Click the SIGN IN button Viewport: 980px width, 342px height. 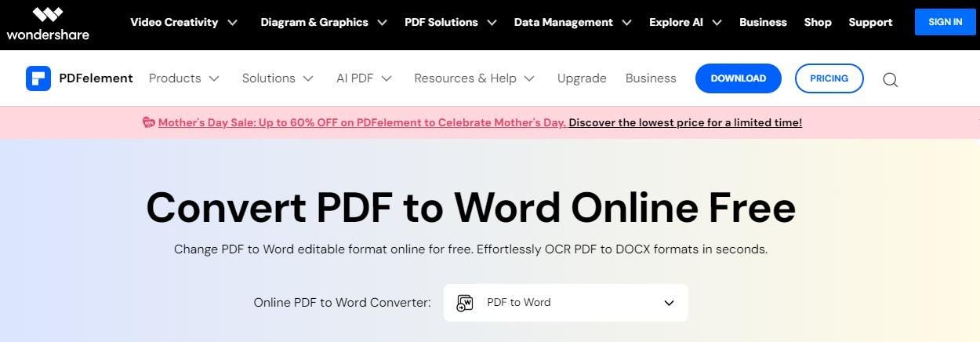(945, 22)
